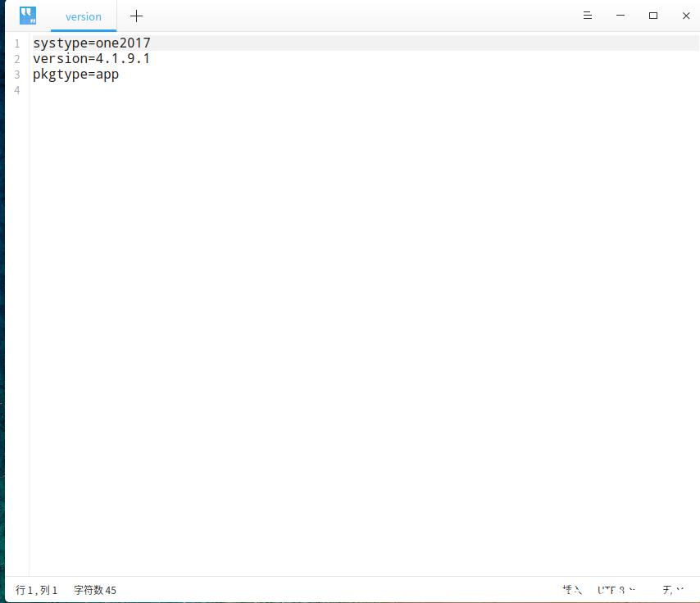
Task: Click line number 4 in the gutter
Action: click(x=17, y=90)
